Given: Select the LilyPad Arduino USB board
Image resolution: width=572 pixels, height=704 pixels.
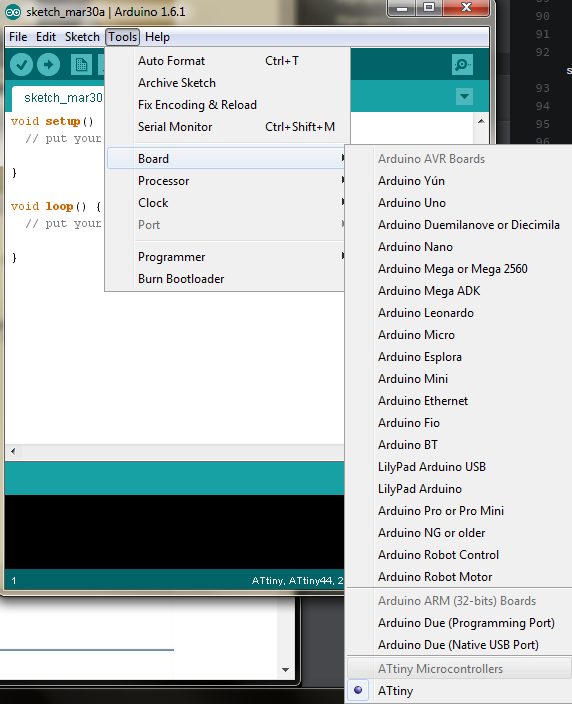Looking at the screenshot, I should (458, 466).
